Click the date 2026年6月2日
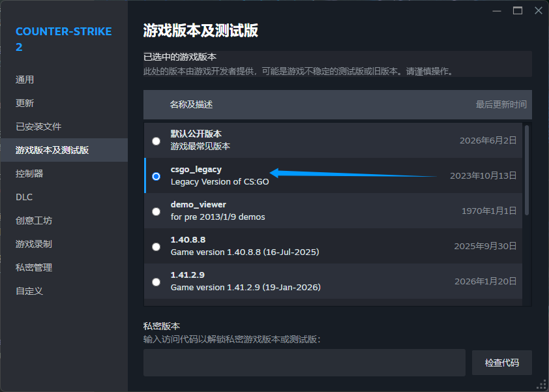 tap(488, 140)
